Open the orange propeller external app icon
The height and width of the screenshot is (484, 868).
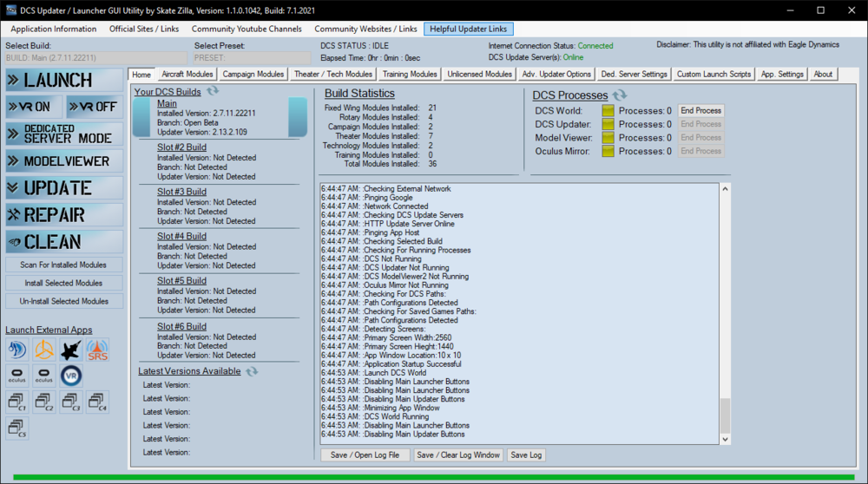43,350
